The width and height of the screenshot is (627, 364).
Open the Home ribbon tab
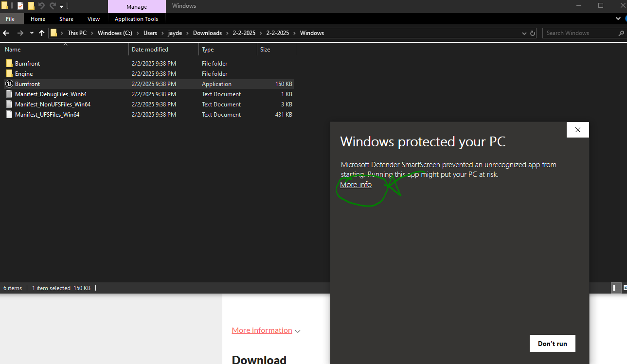point(38,19)
